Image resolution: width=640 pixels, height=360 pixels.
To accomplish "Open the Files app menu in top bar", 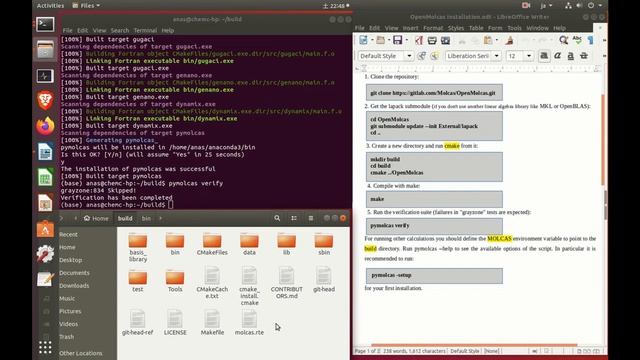I will (x=86, y=6).
